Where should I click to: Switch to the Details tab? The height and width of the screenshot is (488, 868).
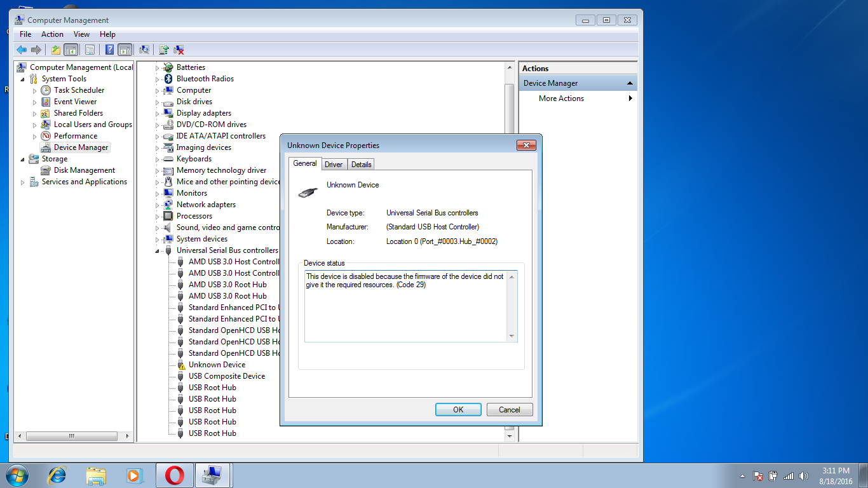(x=361, y=165)
